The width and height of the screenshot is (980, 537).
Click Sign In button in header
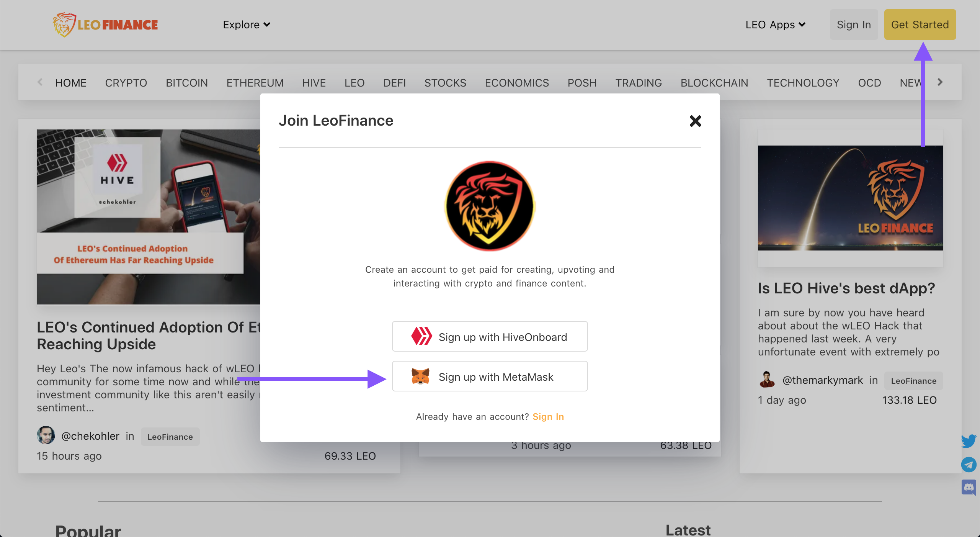point(854,25)
